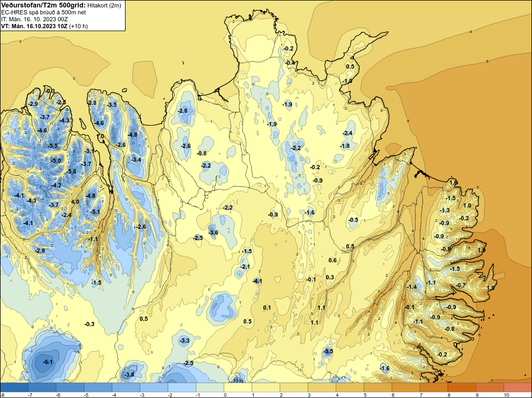Click the 4.0 temperature value on map
The width and height of the screenshot is (532, 398).
tap(75, 202)
